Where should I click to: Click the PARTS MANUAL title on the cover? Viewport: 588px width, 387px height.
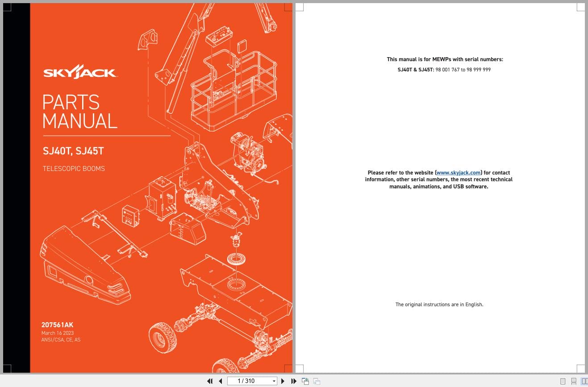[80, 112]
